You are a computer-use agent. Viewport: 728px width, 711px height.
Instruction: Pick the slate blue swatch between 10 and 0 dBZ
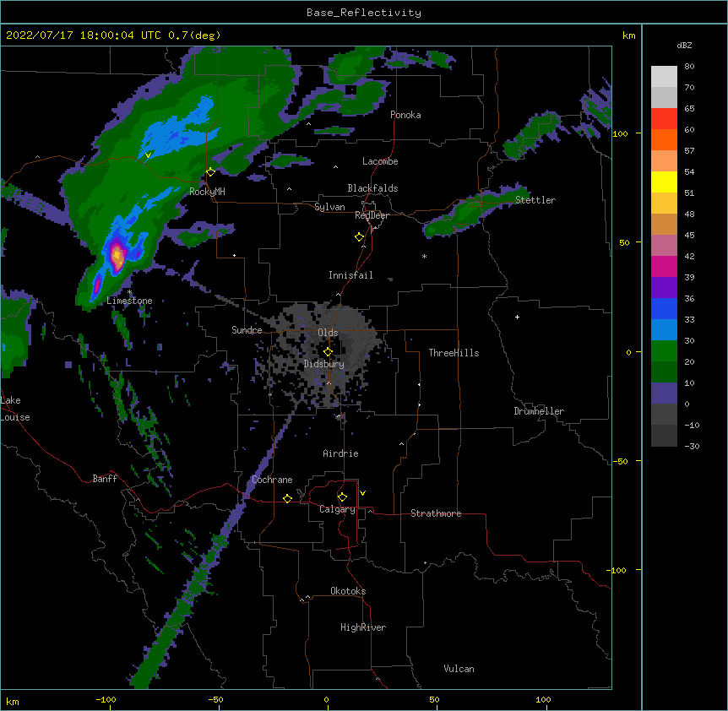click(664, 393)
